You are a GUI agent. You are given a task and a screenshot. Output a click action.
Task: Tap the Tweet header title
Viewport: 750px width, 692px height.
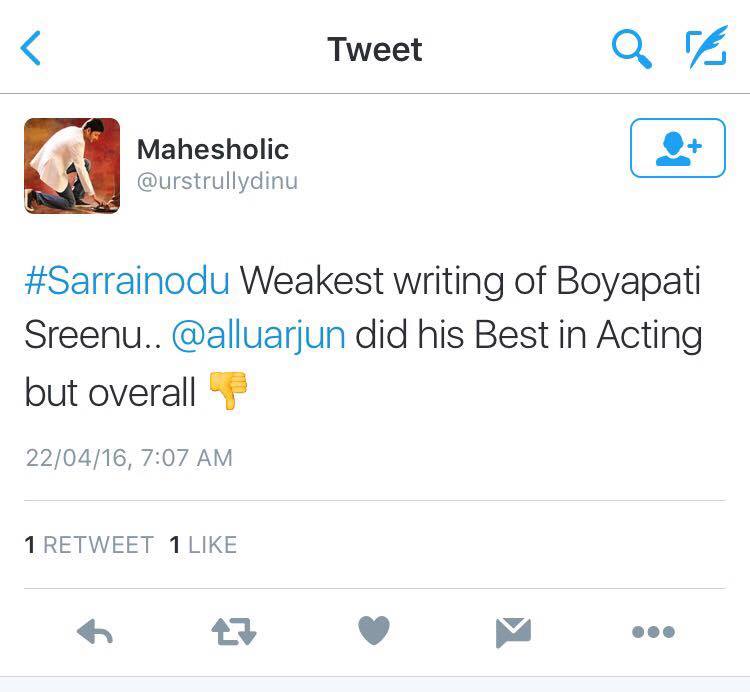pyautogui.click(x=375, y=49)
